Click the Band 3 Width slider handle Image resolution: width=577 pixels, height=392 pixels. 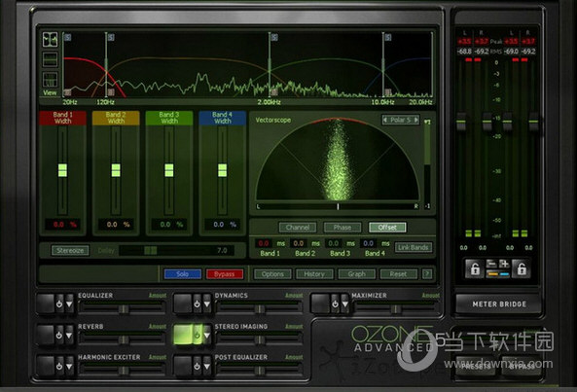169,170
